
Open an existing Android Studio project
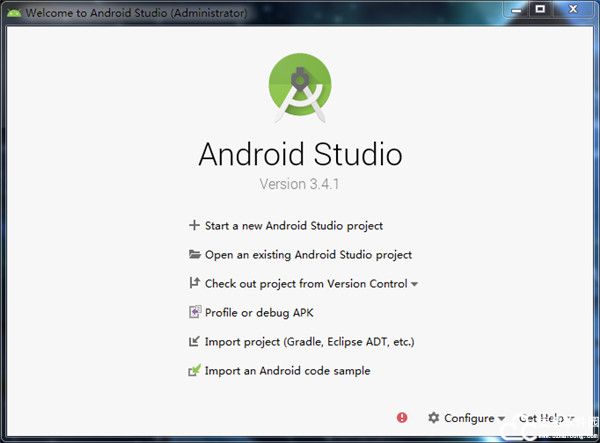click(x=308, y=255)
